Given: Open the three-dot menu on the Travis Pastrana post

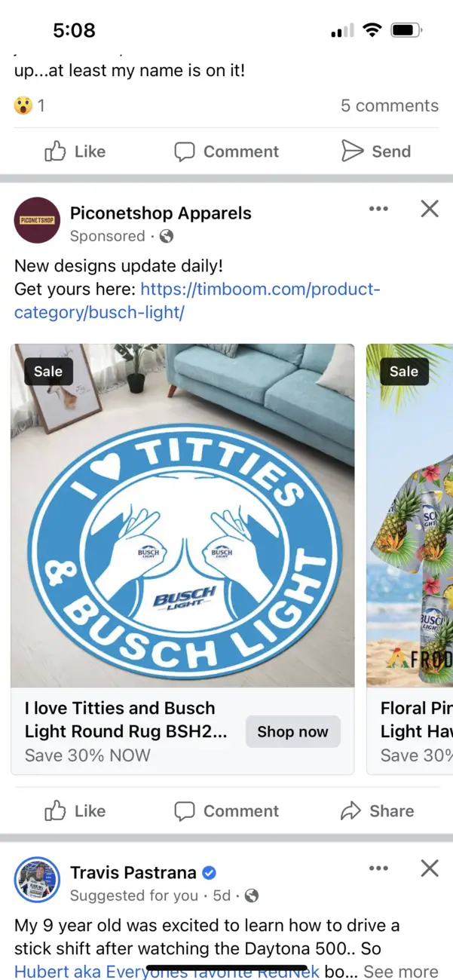Looking at the screenshot, I should 378,868.
